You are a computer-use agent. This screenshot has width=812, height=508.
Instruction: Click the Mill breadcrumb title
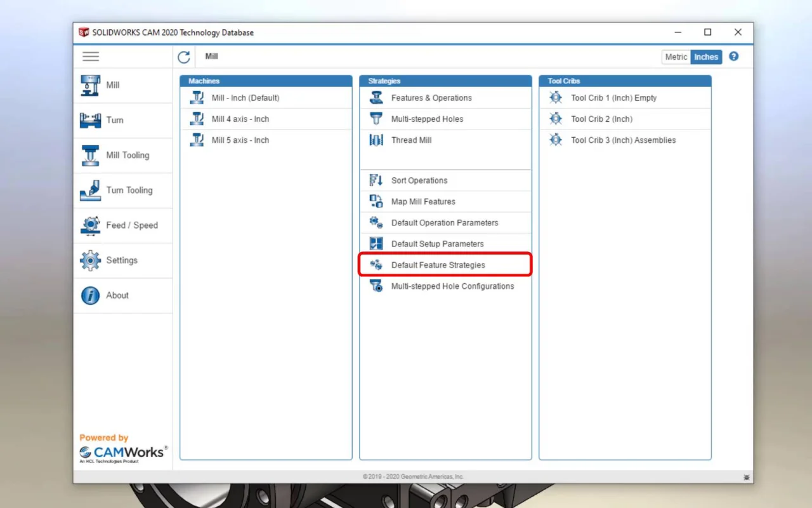point(212,57)
